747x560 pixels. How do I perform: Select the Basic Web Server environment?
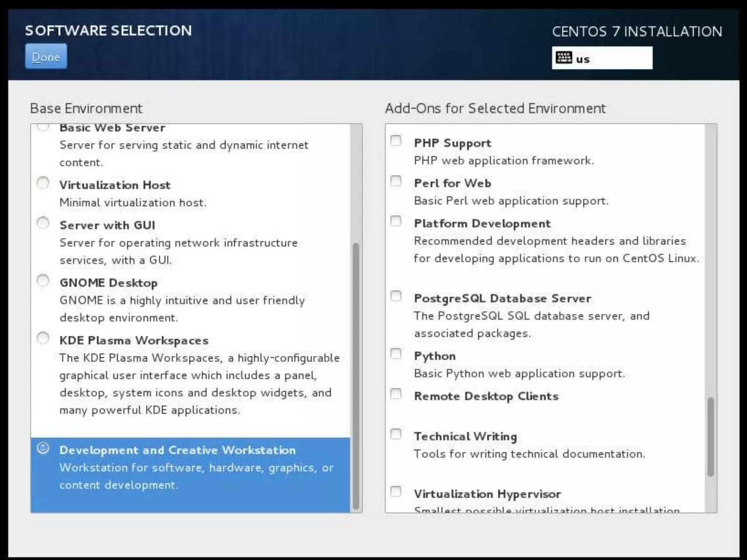coord(112,128)
